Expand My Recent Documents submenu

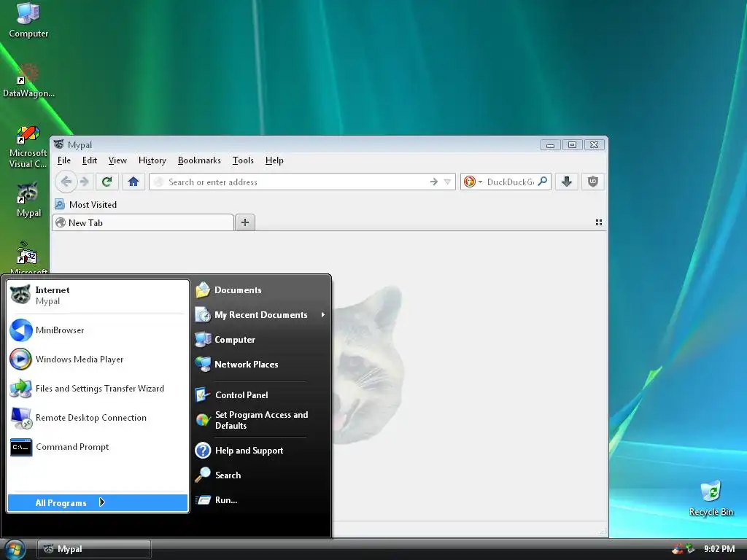pos(261,315)
